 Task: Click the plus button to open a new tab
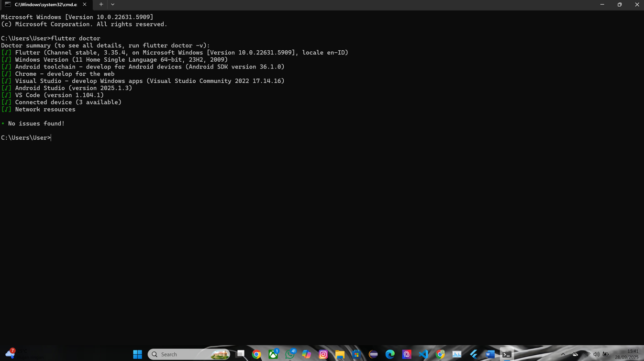pyautogui.click(x=101, y=4)
